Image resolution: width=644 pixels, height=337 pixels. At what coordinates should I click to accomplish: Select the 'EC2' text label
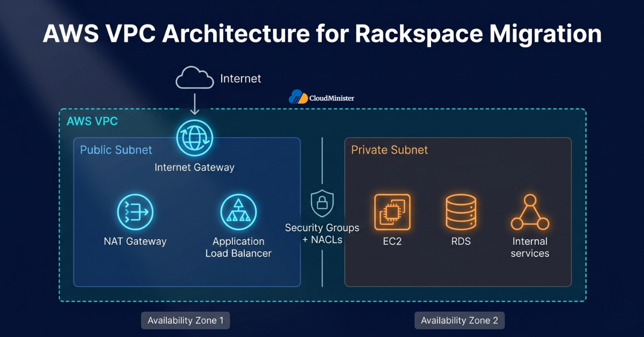[392, 241]
